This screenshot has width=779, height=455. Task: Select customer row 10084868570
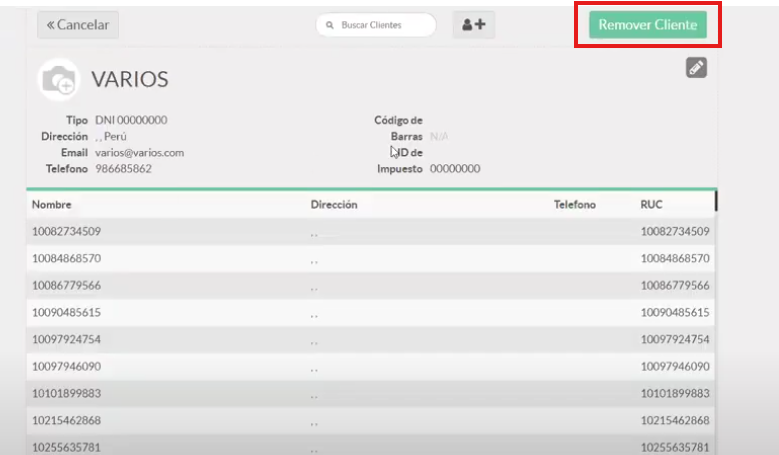coord(66,258)
